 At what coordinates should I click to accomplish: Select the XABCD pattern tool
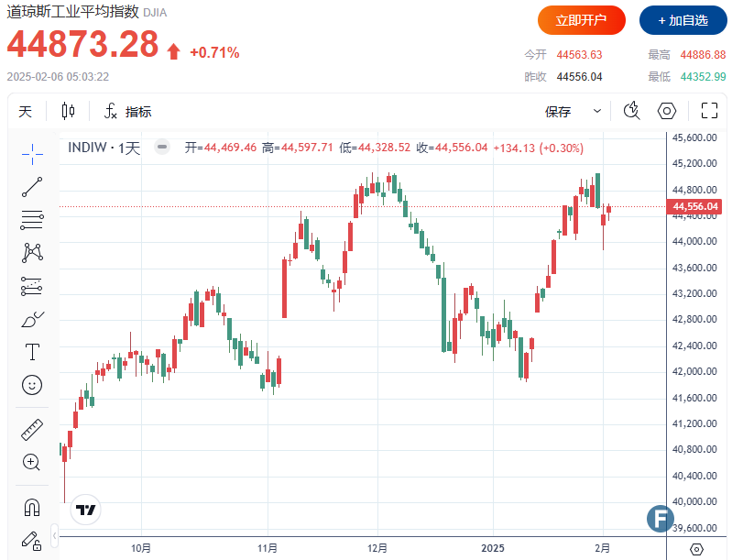pyautogui.click(x=32, y=252)
